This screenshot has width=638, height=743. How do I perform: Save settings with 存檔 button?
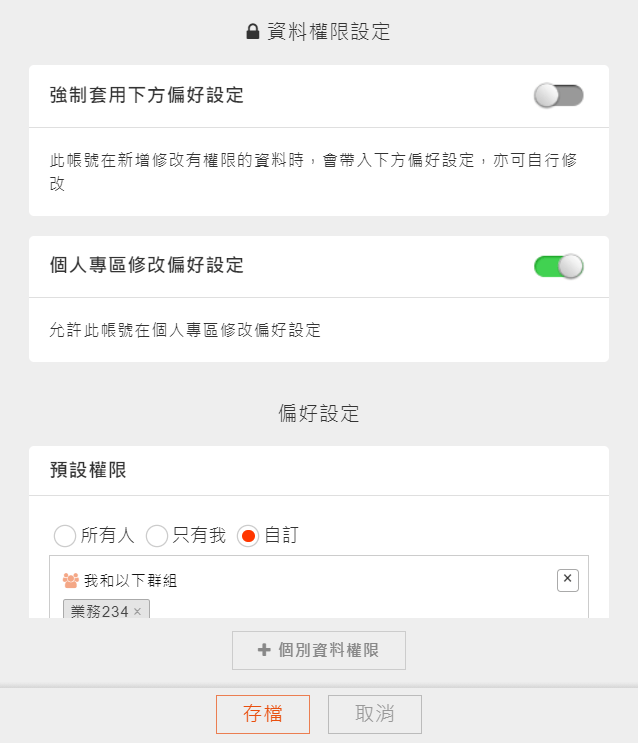tap(263, 714)
